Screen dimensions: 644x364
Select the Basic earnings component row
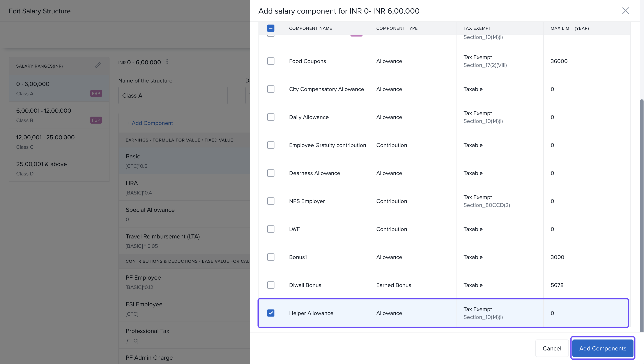coord(184,161)
